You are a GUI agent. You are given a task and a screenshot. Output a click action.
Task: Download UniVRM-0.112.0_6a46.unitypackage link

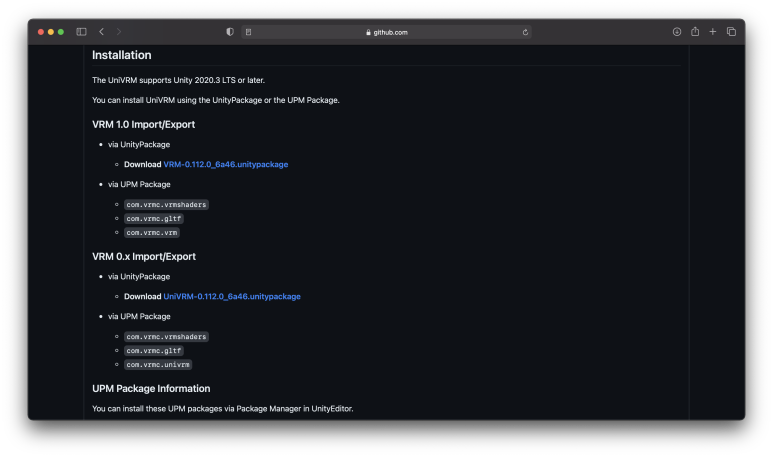(232, 296)
